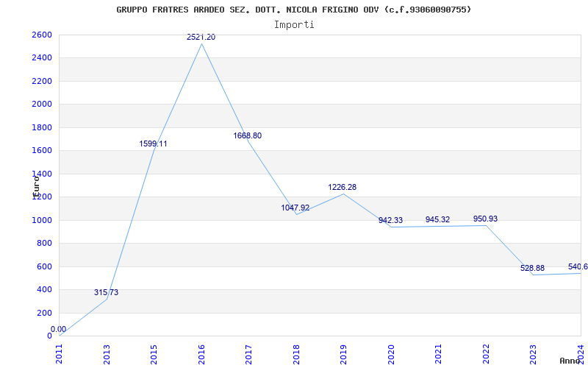Click the 200 y-axis tick label
The height and width of the screenshot is (368, 588).
tap(44, 313)
